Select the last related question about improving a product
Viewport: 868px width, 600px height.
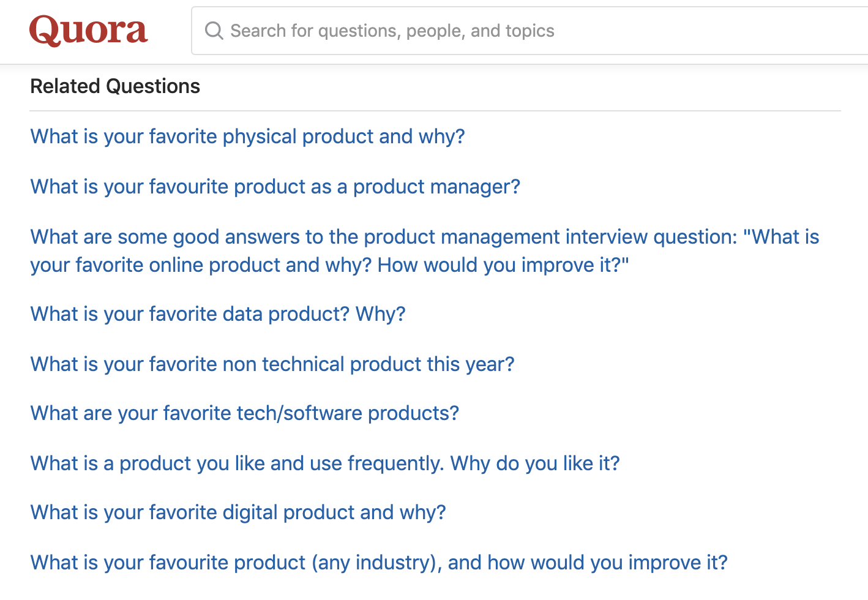tap(378, 562)
